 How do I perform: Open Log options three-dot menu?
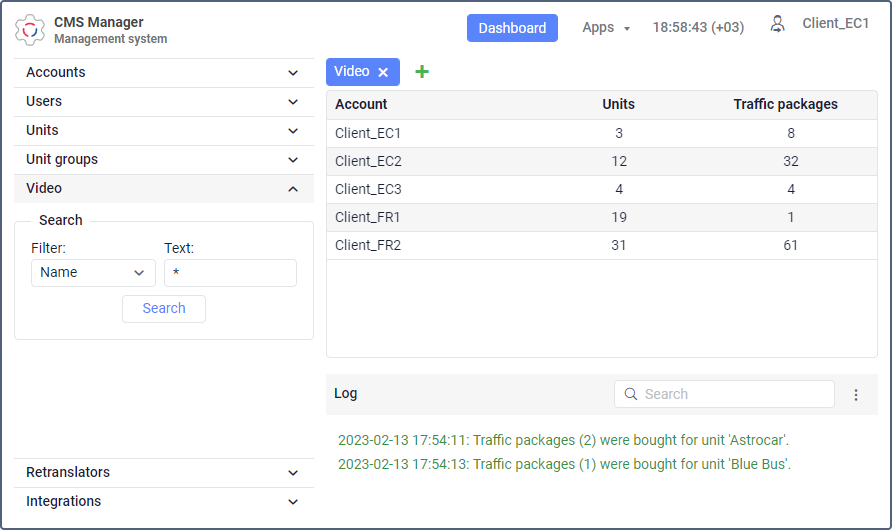[856, 395]
